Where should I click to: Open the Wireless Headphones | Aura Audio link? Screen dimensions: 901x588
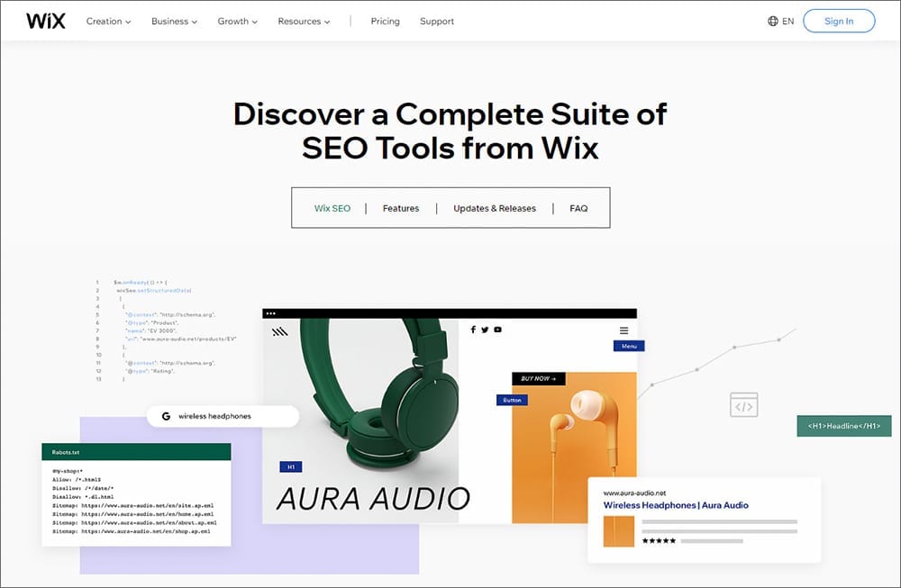[x=676, y=505]
